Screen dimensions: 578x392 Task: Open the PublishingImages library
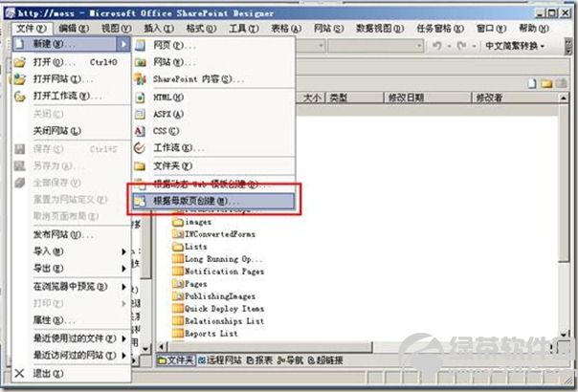[220, 296]
